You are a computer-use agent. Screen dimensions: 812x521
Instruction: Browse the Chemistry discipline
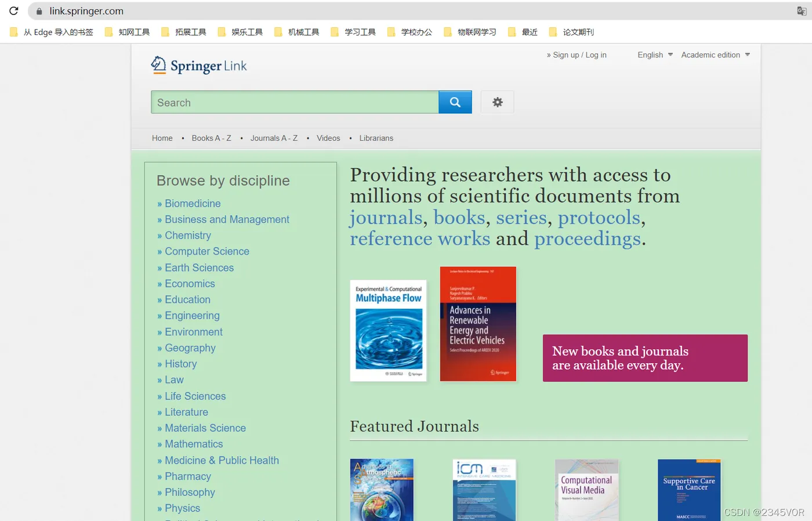(188, 236)
